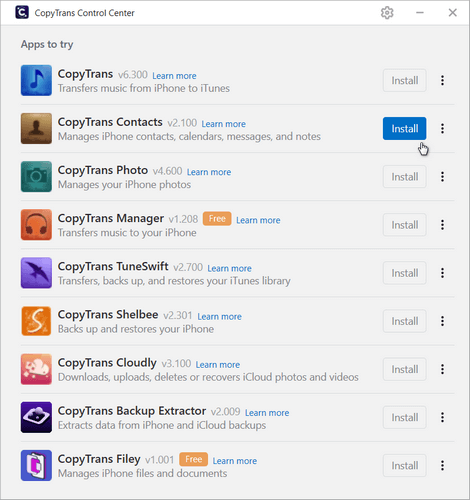Screen dimensions: 470x500
Task: Click "Manages your iPhone photos" description
Action: coord(124,185)
